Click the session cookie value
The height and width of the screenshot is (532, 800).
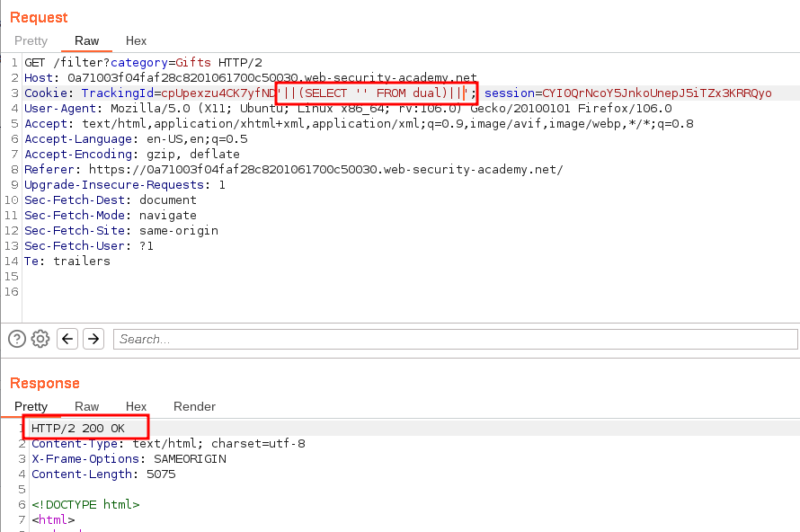pos(657,93)
